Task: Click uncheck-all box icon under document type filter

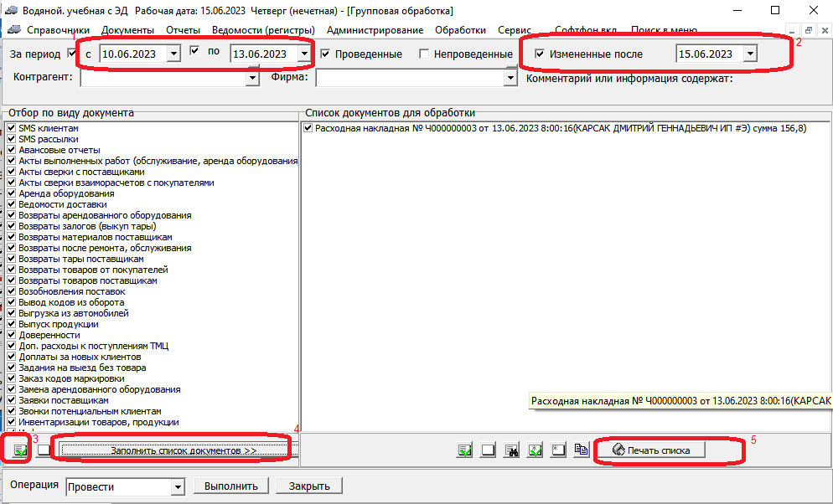Action: (x=44, y=450)
